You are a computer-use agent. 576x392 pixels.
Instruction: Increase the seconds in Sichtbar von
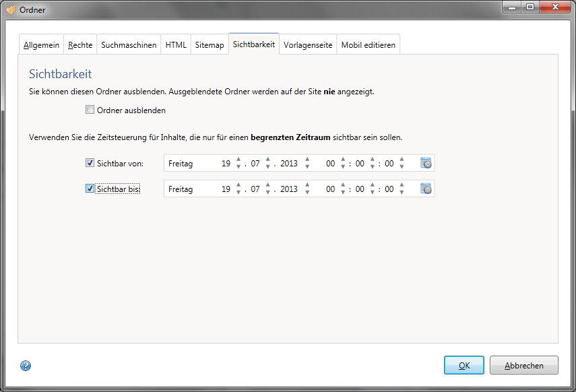[402, 160]
